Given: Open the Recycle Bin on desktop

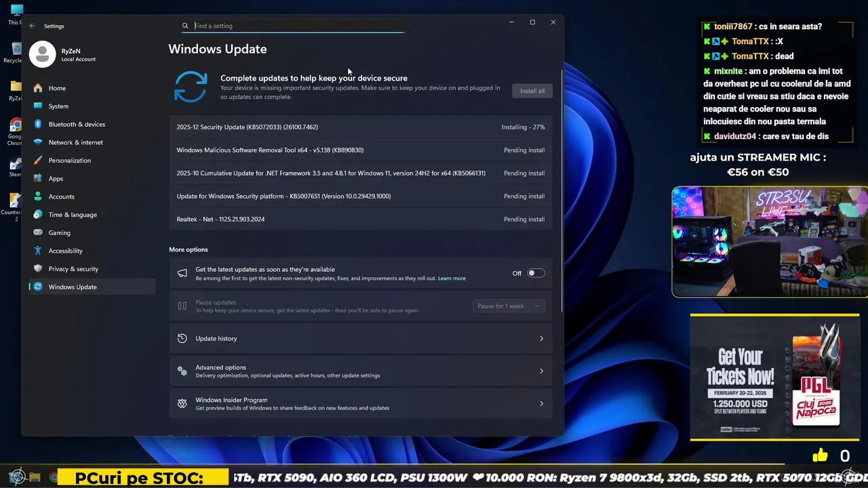Looking at the screenshot, I should (x=14, y=53).
